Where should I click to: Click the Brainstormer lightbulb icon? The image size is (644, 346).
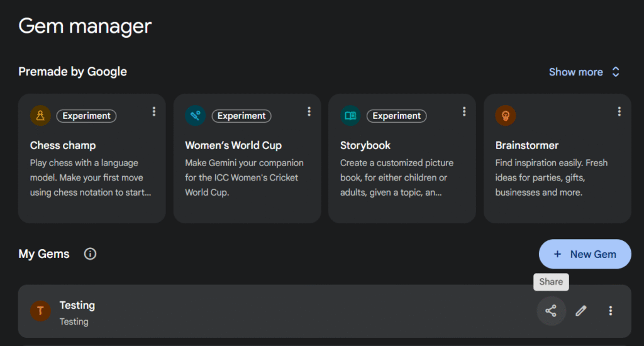(x=506, y=116)
